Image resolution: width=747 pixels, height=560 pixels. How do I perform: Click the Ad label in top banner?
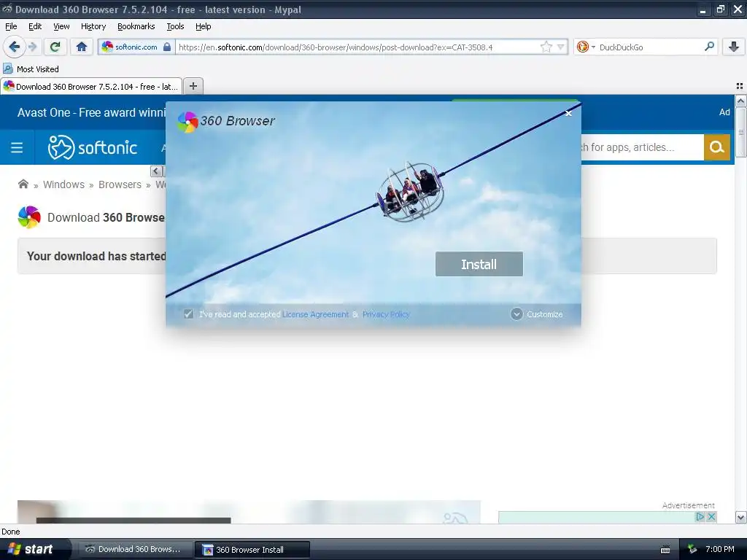pyautogui.click(x=724, y=112)
